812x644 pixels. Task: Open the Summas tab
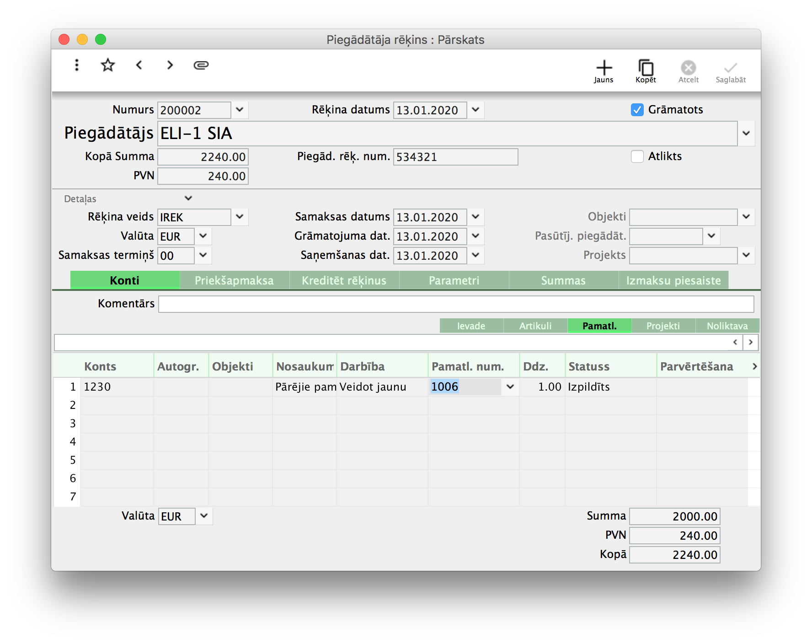(564, 280)
